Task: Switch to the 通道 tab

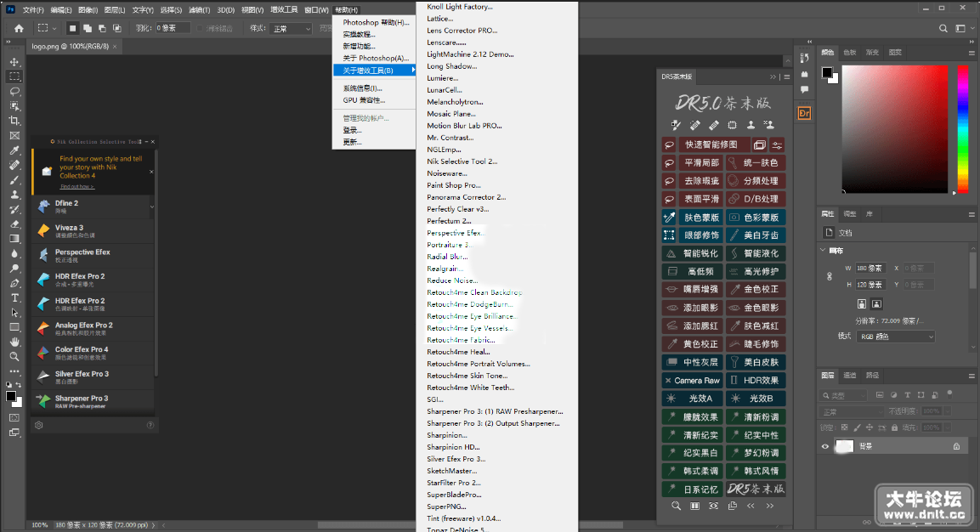Action: click(850, 375)
